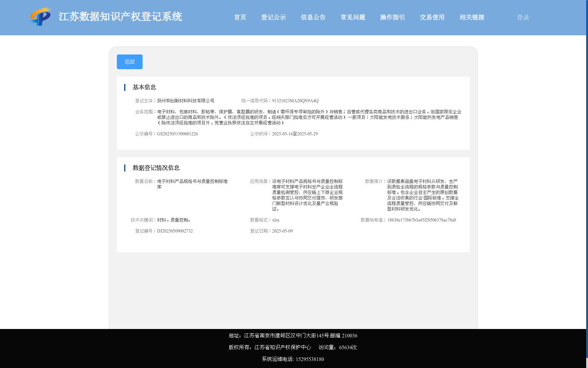This screenshot has height=368, width=588.
Task: Open 相关链接 navigation item
Action: 472,17
